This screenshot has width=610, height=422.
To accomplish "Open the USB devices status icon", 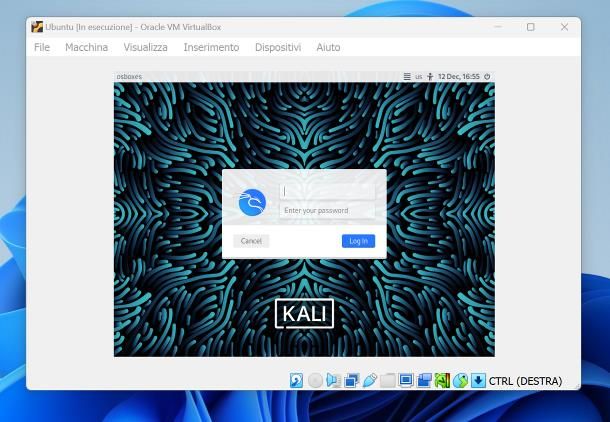I will tap(370, 380).
